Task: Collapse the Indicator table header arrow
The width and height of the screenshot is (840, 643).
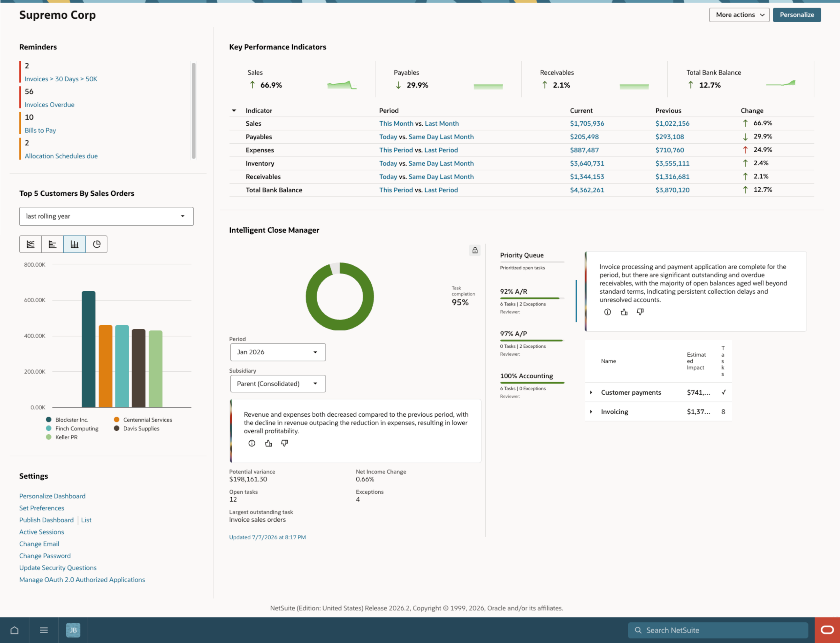Action: 234,111
